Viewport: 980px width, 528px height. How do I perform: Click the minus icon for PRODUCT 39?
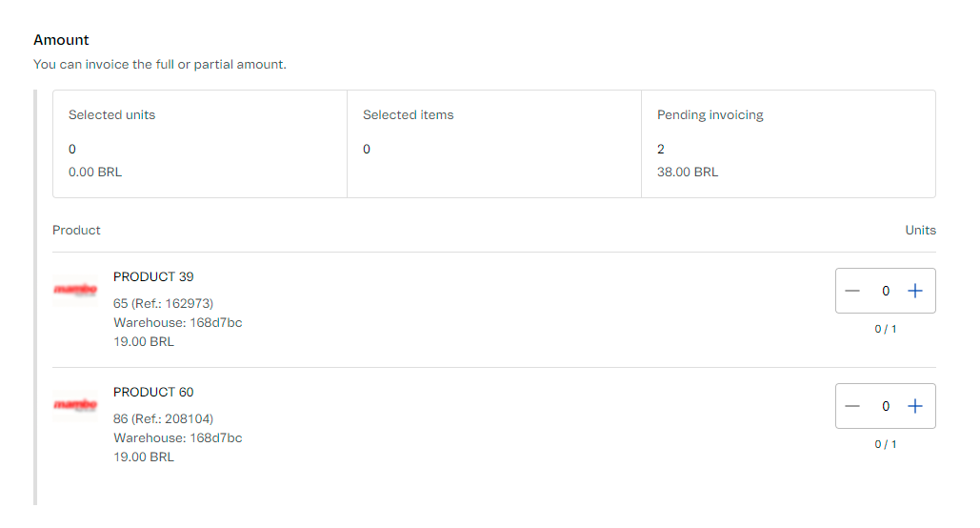click(x=852, y=291)
